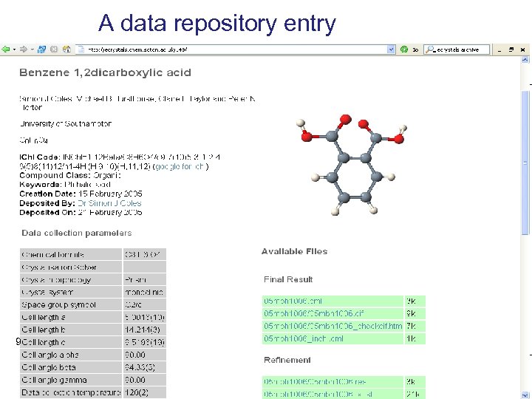The height and width of the screenshot is (399, 532).
Task: Go forward with the grey forward arrow
Action: pyautogui.click(x=24, y=50)
